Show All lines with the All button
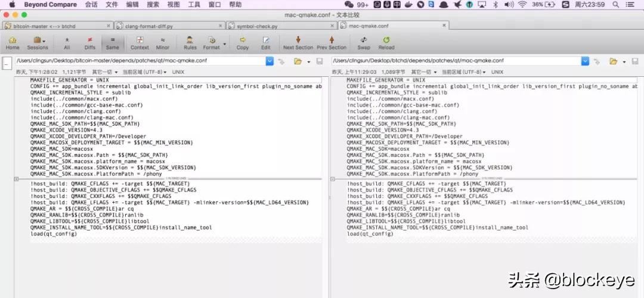This screenshot has height=298, width=644. pyautogui.click(x=67, y=43)
